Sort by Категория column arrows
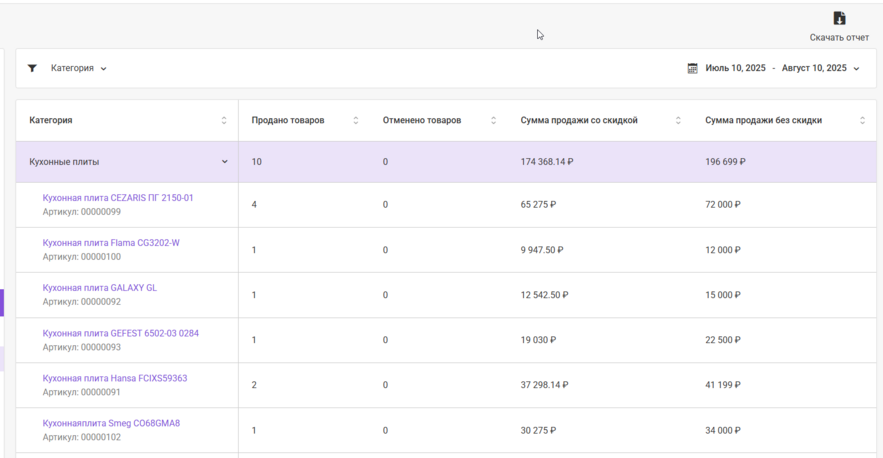 pyautogui.click(x=224, y=121)
